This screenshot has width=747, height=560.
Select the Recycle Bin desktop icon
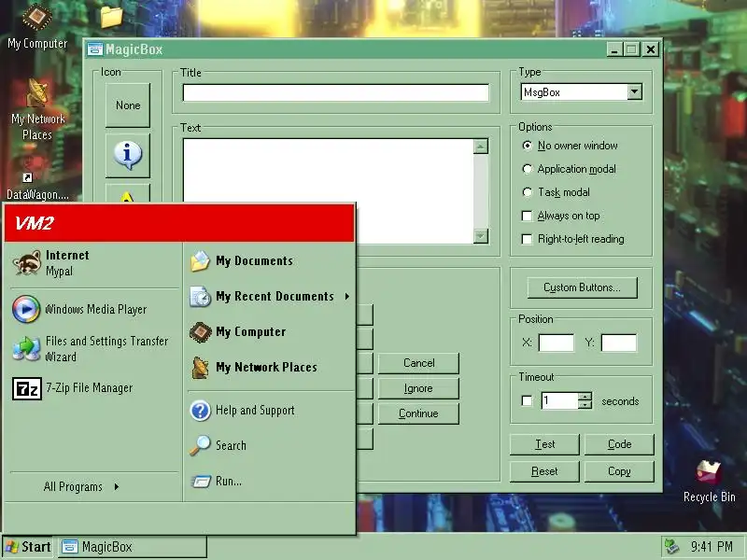[709, 481]
